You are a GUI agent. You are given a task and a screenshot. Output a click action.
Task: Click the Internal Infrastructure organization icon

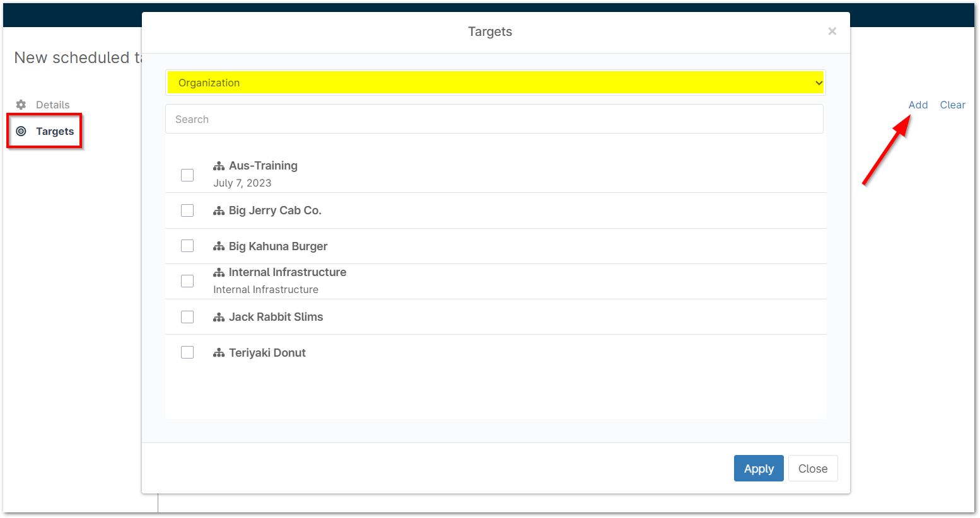pos(219,273)
